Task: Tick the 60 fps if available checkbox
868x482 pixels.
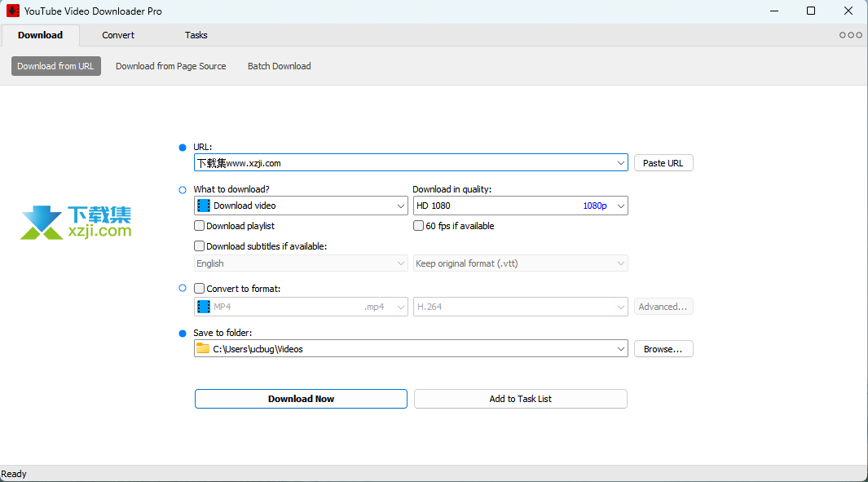Action: click(x=418, y=225)
